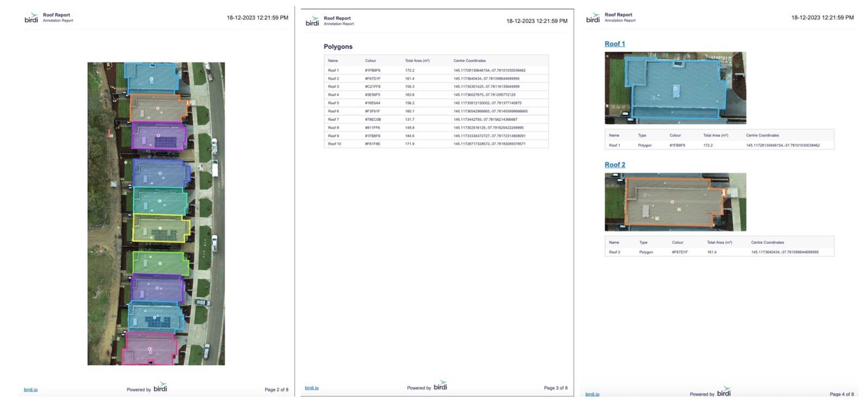This screenshot has width=868, height=402.
Task: Click area value 160.1 in the Polygons table
Action: 410,111
